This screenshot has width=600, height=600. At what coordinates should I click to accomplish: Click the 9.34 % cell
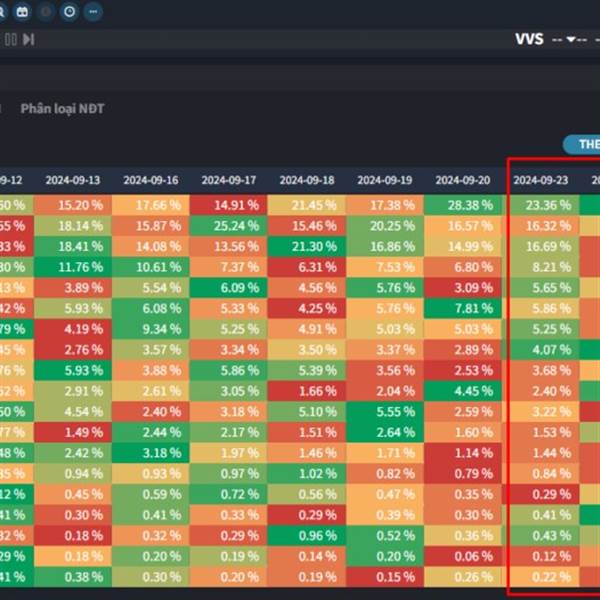(151, 329)
